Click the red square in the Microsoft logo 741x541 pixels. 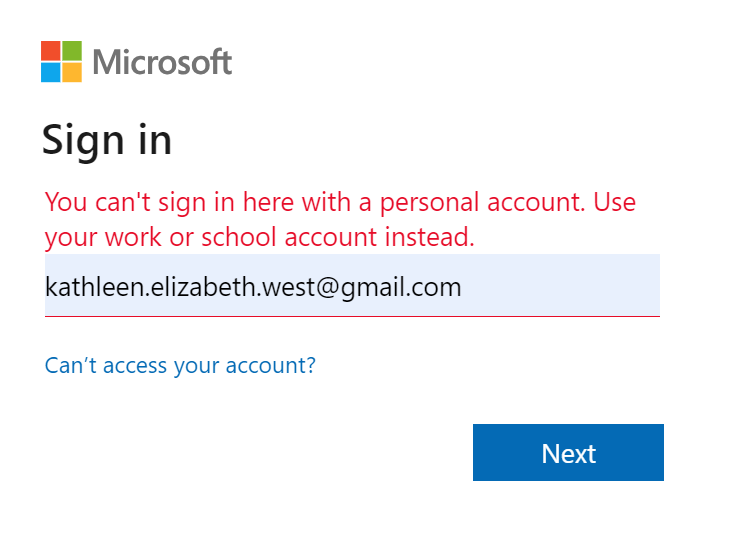coord(50,51)
